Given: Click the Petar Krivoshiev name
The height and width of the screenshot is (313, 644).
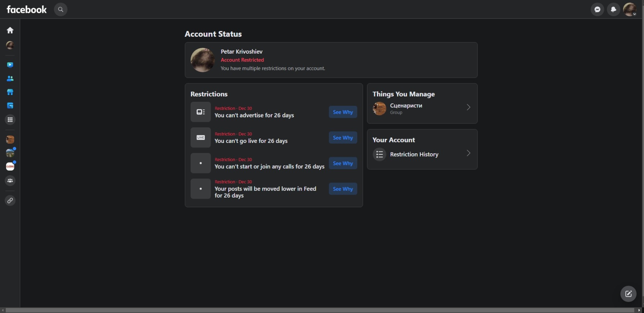Looking at the screenshot, I should pyautogui.click(x=242, y=51).
